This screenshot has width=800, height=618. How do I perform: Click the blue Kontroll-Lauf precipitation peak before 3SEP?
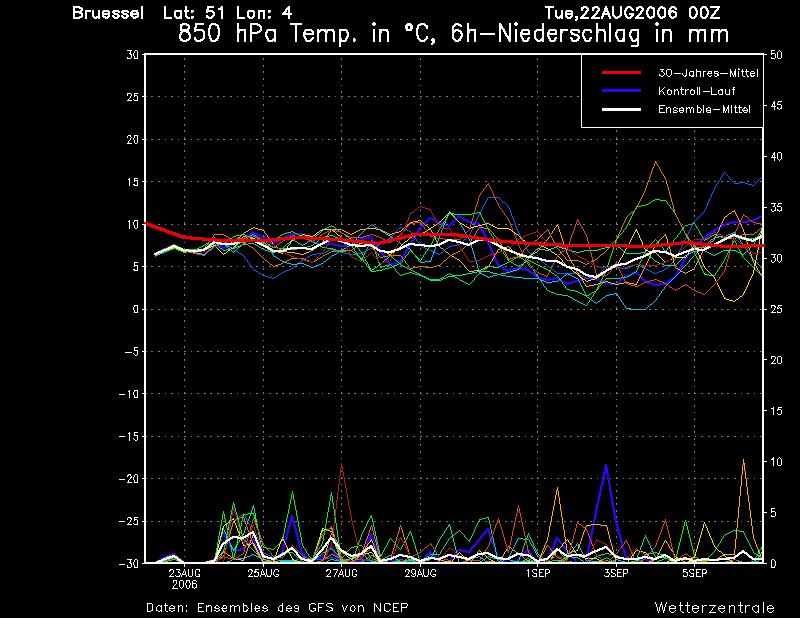click(x=606, y=467)
